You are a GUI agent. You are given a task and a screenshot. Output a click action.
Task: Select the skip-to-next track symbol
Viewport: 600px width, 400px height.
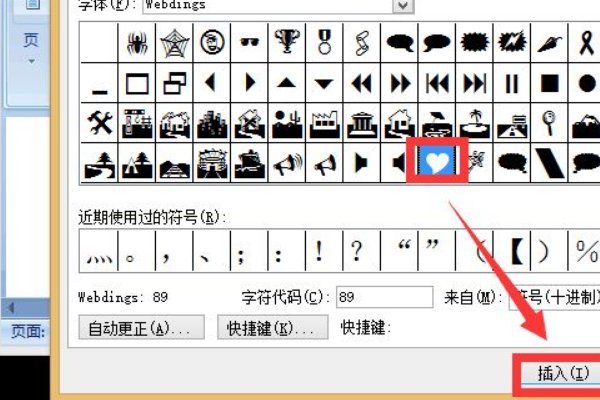pyautogui.click(x=474, y=83)
